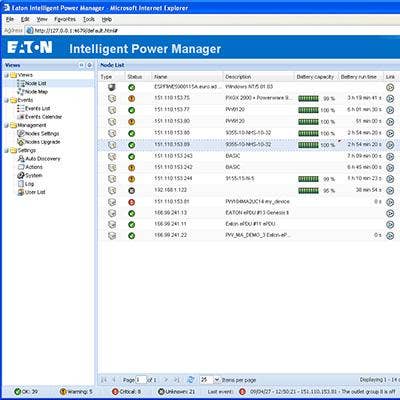Open the items per page dropdown

[x=217, y=380]
